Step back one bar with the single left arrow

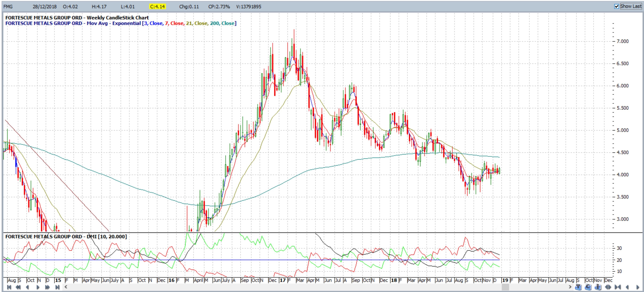click(28, 287)
